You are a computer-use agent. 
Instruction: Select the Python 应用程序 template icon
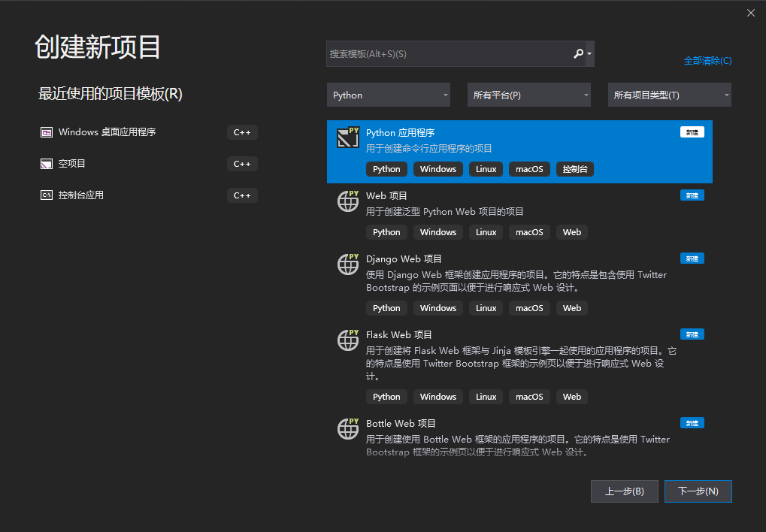348,137
